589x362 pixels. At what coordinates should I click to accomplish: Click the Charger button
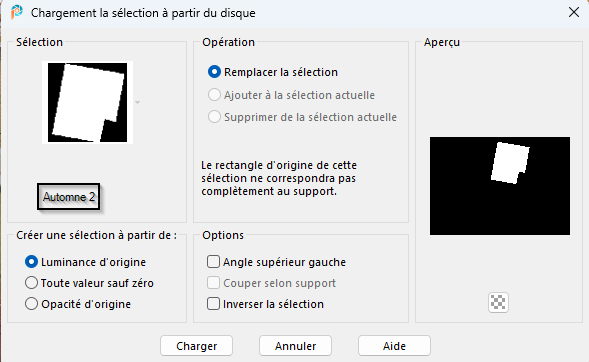196,345
